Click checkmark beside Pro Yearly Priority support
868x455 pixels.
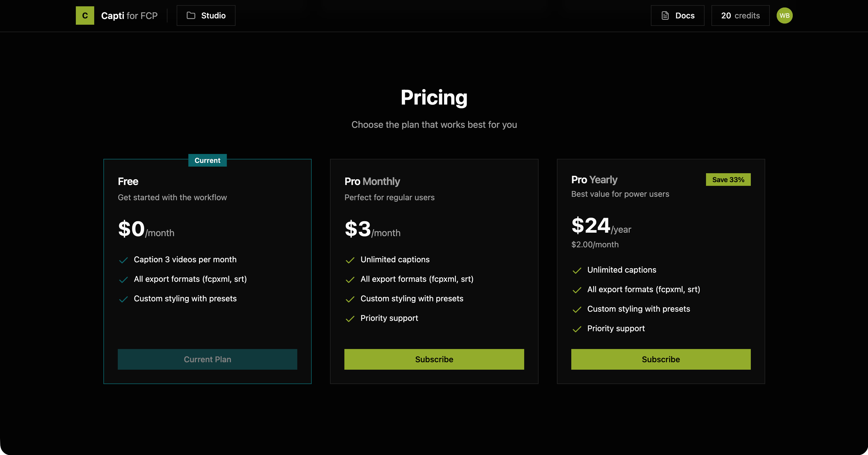pyautogui.click(x=577, y=329)
